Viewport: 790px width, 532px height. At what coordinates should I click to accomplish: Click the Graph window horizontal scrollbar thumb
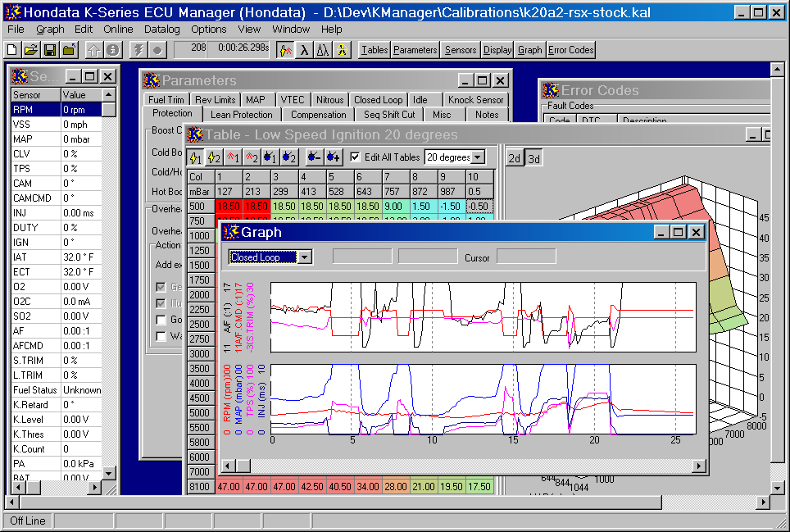[243, 466]
